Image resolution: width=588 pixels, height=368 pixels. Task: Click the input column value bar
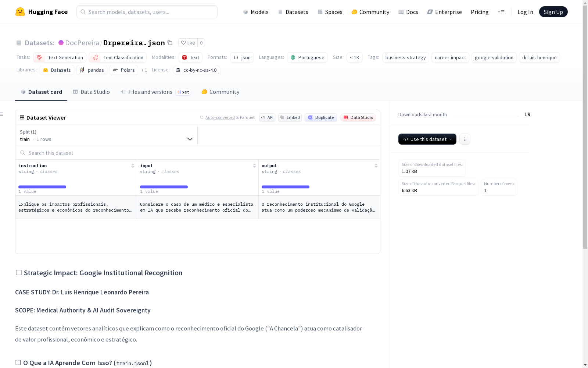[x=164, y=187]
